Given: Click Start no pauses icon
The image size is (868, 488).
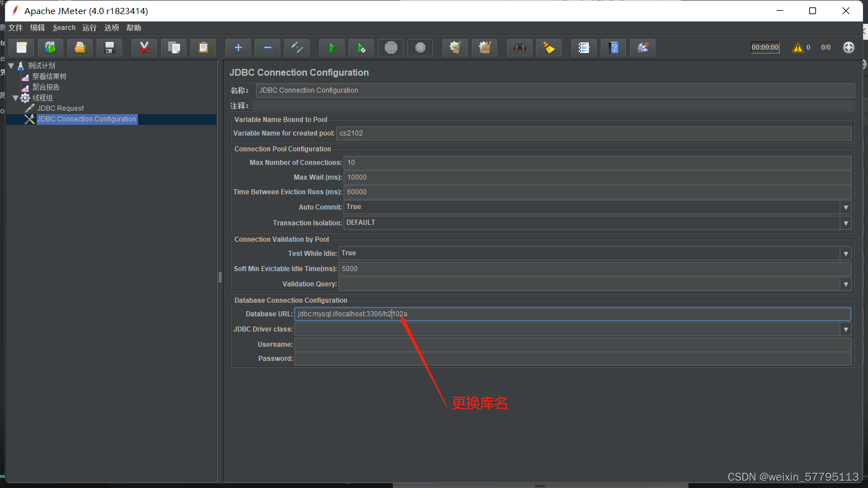Looking at the screenshot, I should [362, 47].
